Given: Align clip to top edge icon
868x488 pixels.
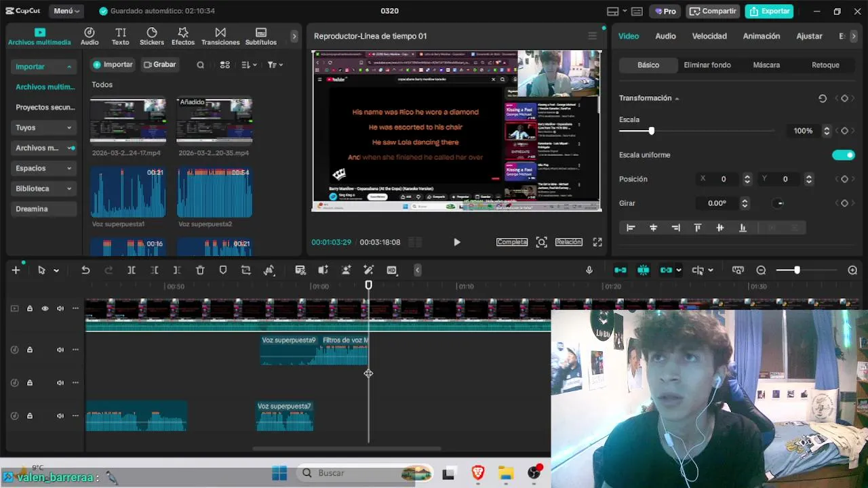Looking at the screenshot, I should [697, 228].
